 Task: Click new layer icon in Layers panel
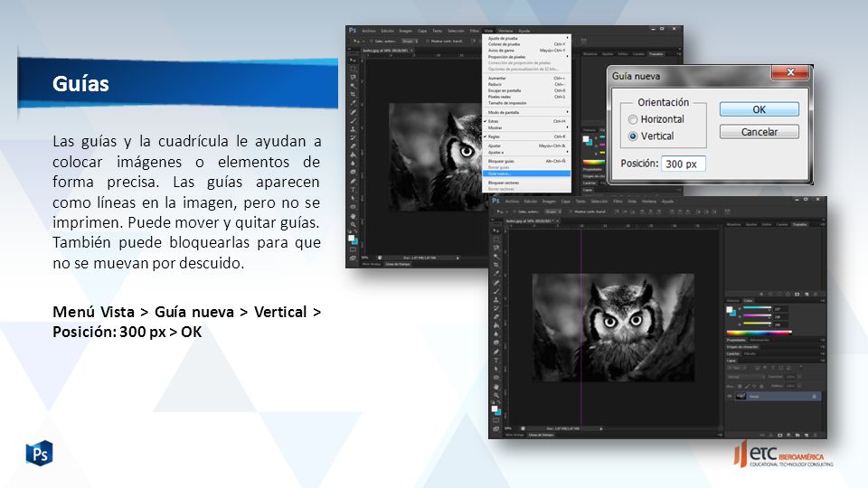(807, 436)
